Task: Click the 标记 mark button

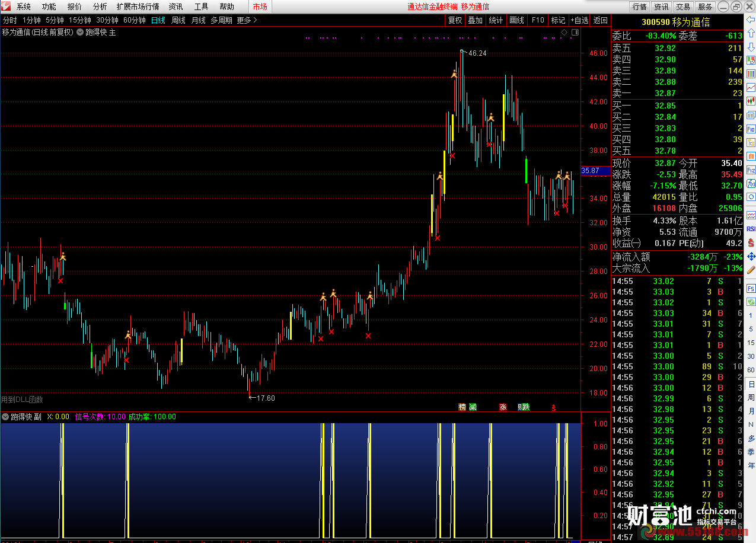Action: 559,20
